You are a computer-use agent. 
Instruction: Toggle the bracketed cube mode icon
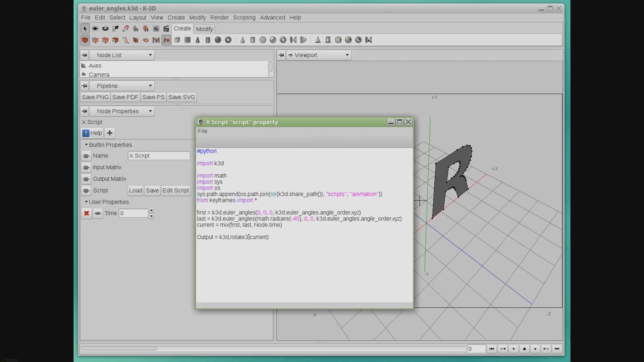coord(156,40)
